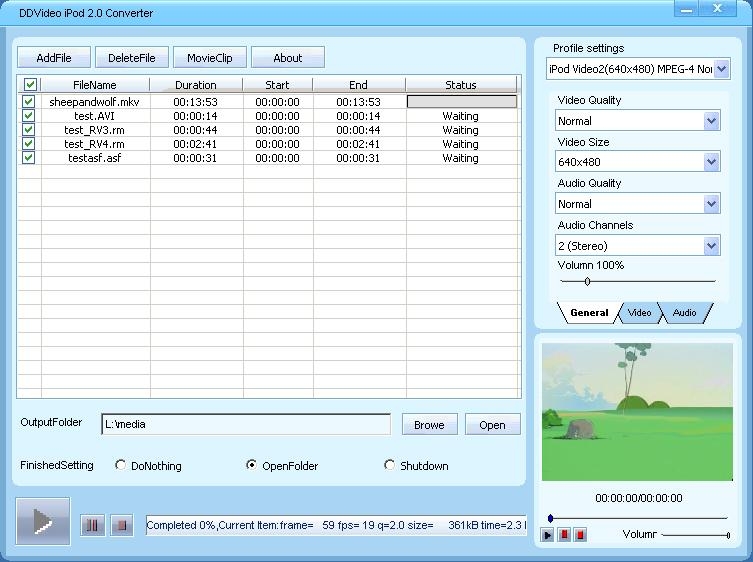Click the OutputFolder path field
The image size is (753, 562).
coord(246,424)
